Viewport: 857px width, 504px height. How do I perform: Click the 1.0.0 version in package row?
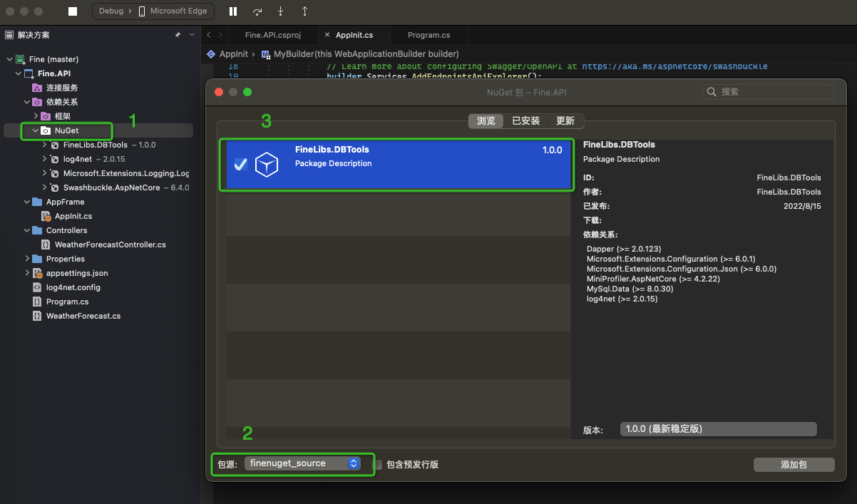(x=552, y=150)
